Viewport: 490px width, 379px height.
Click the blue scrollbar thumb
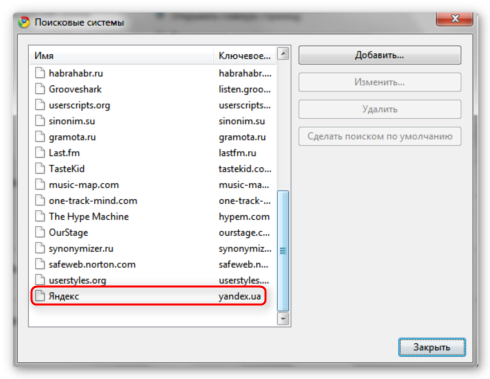[283, 251]
